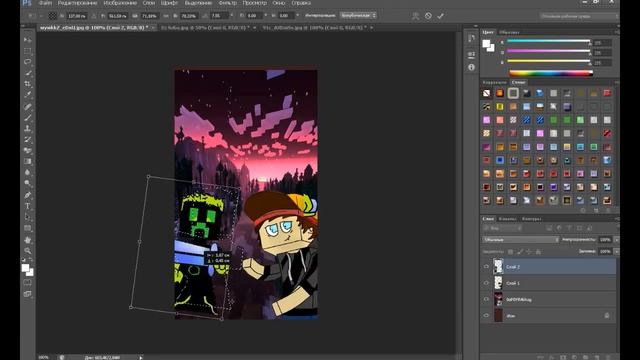
Task: Open the Layers panel flyout menu
Action: click(616, 219)
